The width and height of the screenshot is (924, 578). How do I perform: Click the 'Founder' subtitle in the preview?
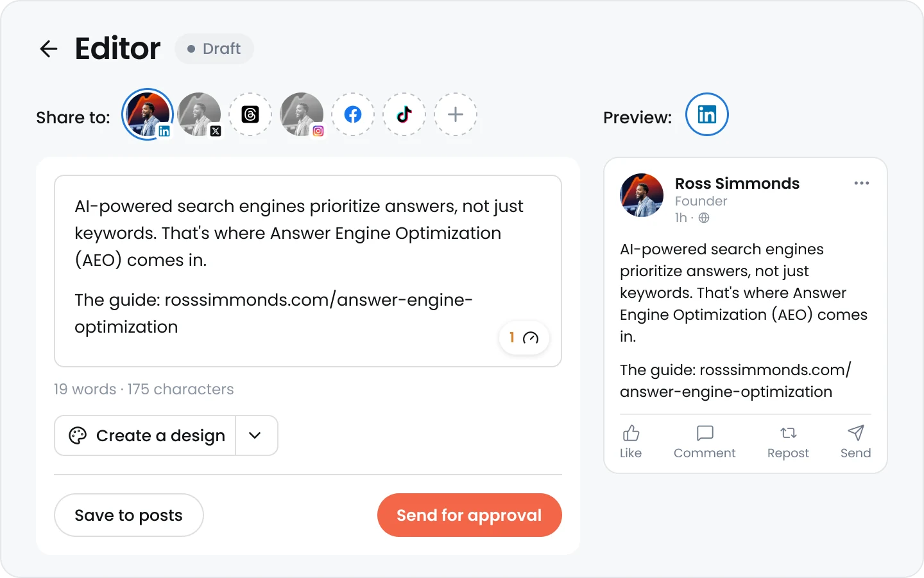point(701,201)
